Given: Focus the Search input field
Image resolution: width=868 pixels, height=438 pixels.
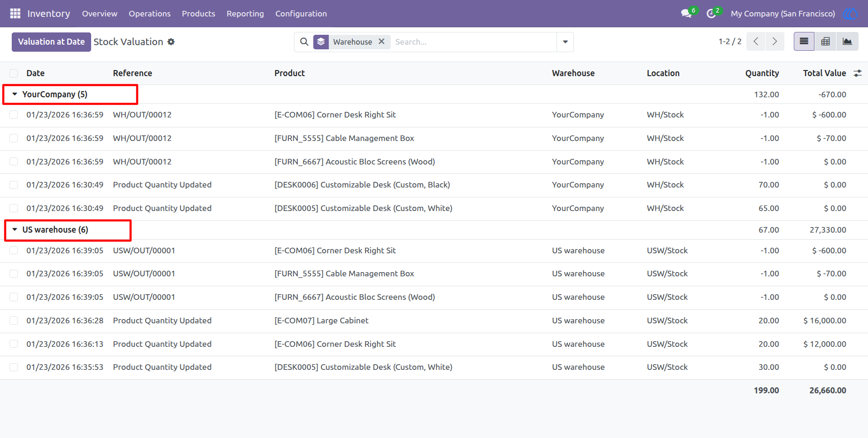Looking at the screenshot, I should (473, 42).
